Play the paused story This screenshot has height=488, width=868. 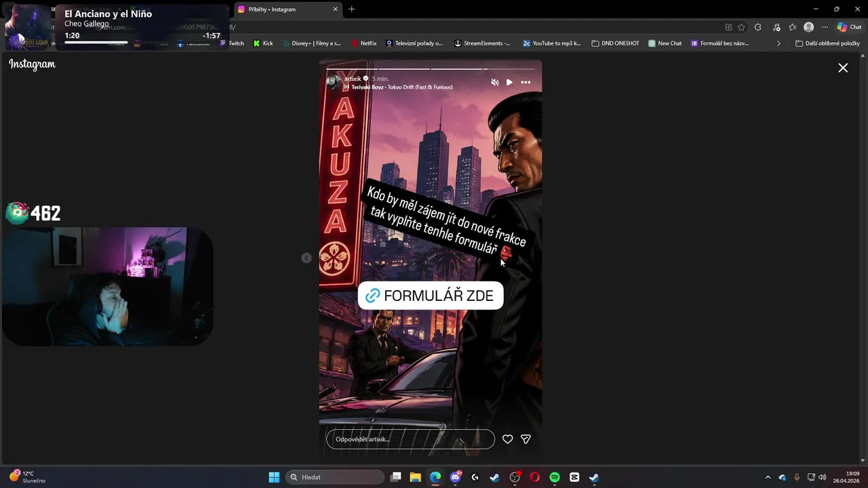tap(509, 82)
